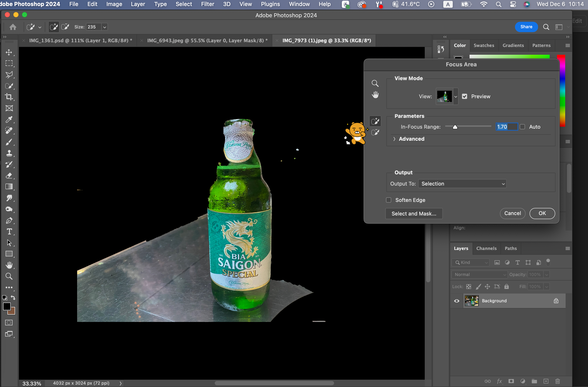
Task: Click the Focus Area zoom tool
Action: 375,84
